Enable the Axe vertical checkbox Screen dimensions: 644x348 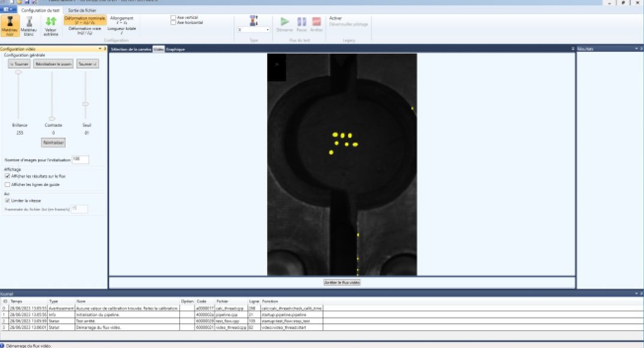point(174,17)
